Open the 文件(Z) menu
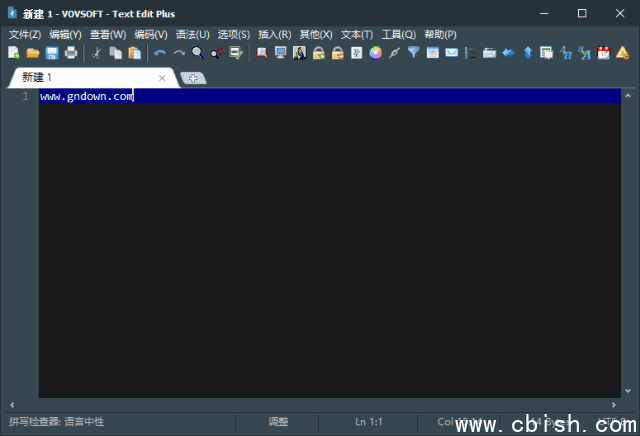The image size is (640, 436). coord(25,34)
